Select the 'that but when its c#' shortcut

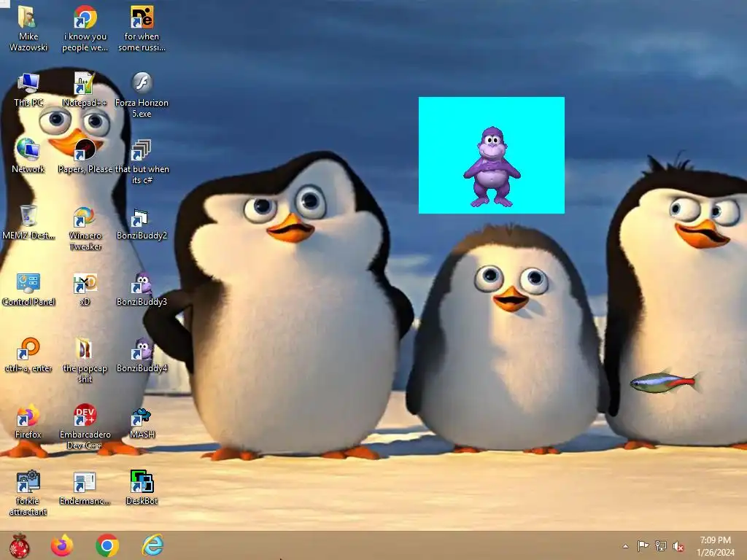pos(142,149)
